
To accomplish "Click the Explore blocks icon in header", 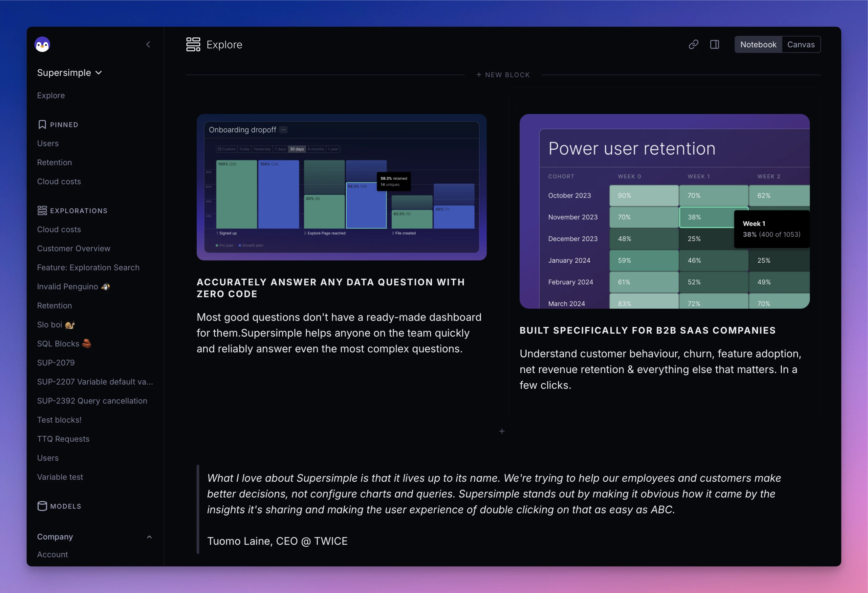I will point(193,44).
